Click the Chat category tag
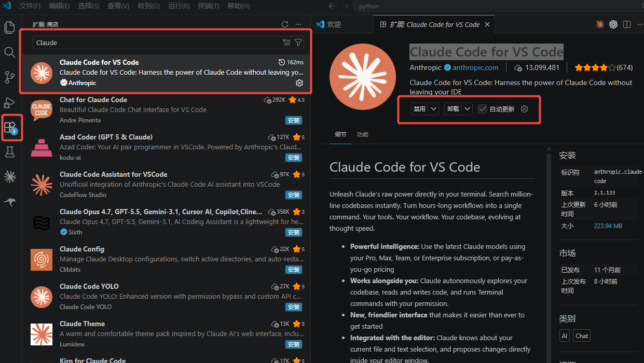 [582, 336]
